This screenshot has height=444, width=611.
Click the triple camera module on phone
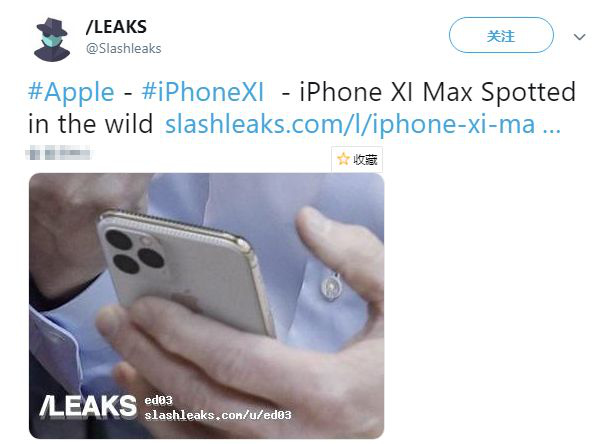(x=133, y=250)
